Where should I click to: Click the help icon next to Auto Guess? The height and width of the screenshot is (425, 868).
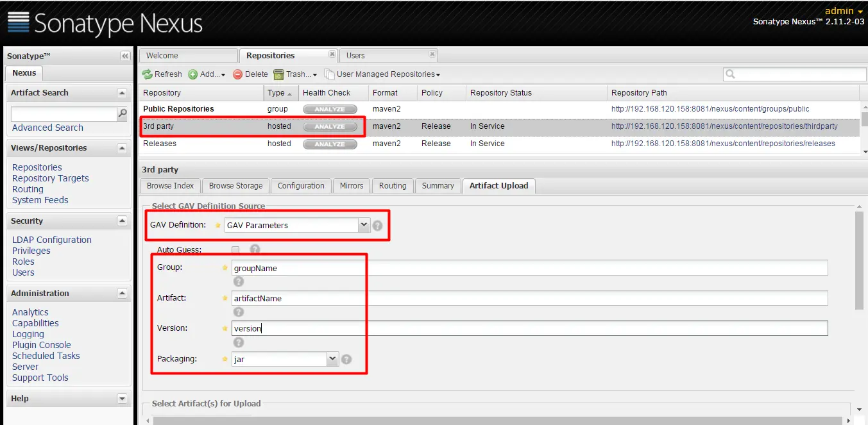click(x=255, y=249)
